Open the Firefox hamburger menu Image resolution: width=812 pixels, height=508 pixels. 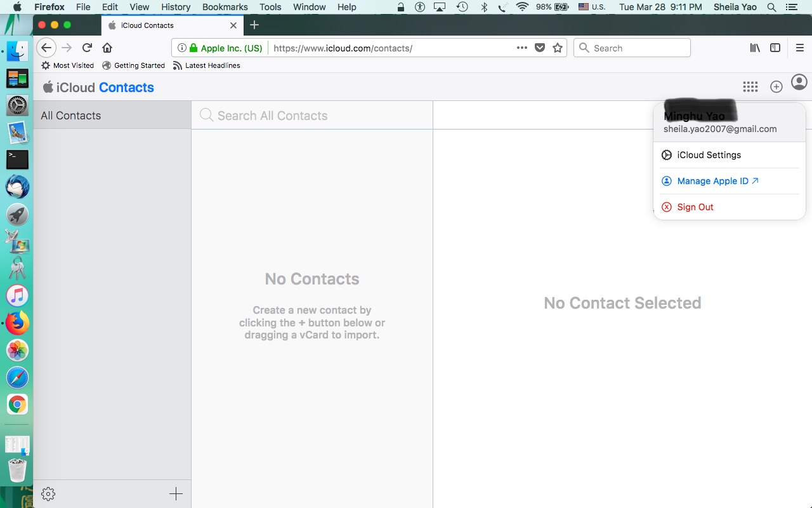799,48
